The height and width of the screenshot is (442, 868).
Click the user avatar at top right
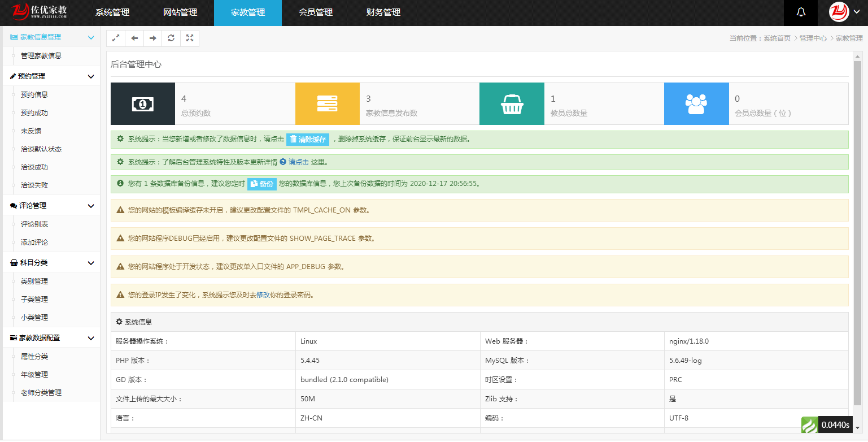[x=838, y=12]
